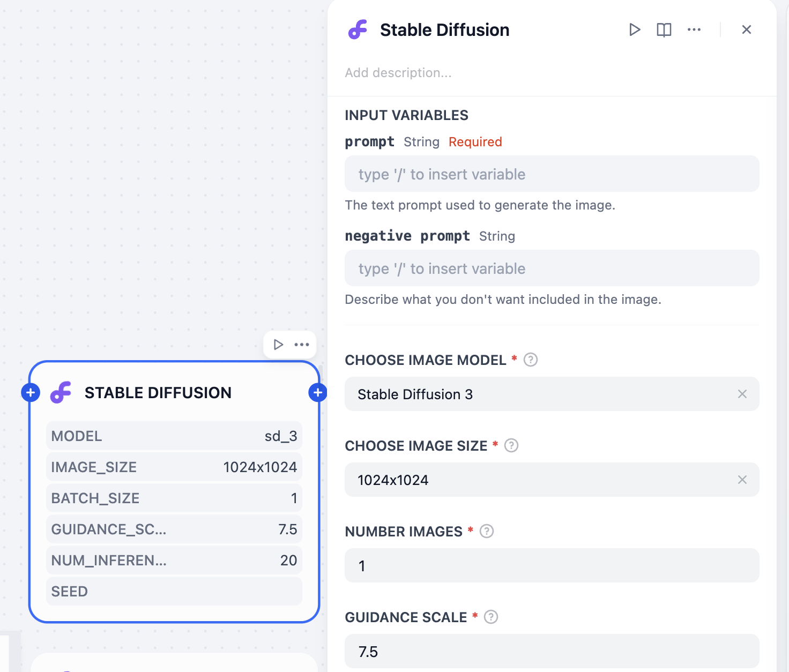Open the 1024x1024 image size dropdown
This screenshot has height=672, width=789.
[x=536, y=480]
